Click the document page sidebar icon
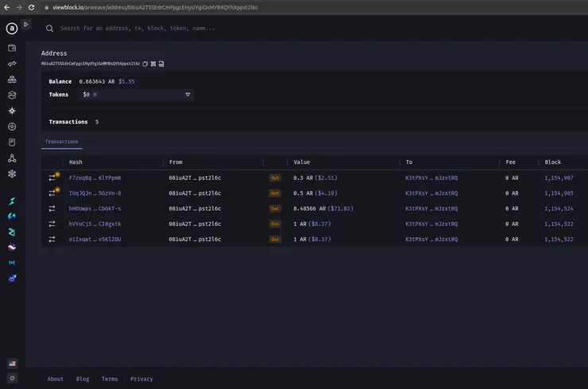 coord(12,142)
